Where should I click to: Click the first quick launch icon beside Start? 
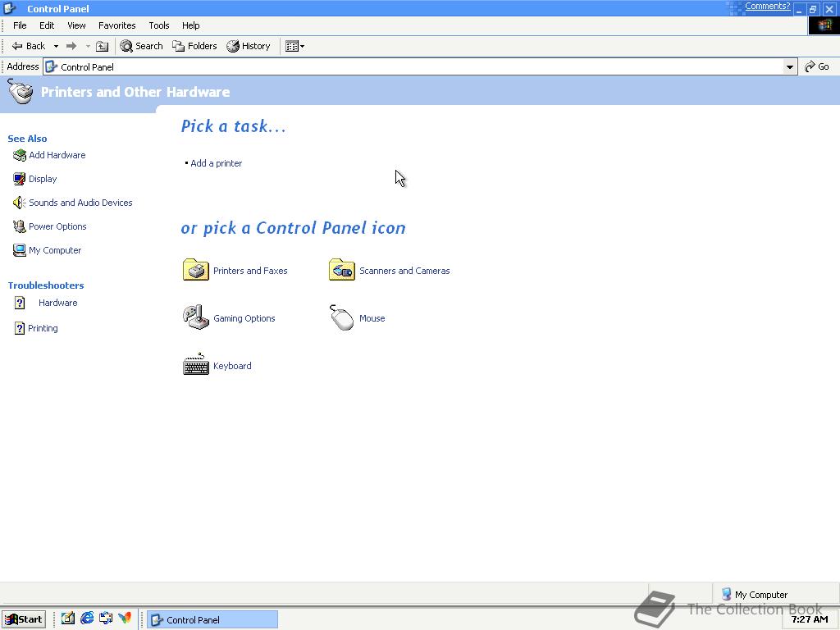pos(67,619)
